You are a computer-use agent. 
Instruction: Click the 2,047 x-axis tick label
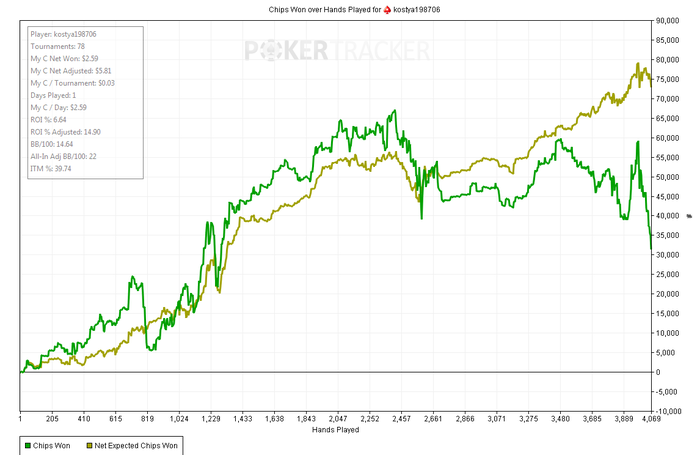tap(338, 419)
